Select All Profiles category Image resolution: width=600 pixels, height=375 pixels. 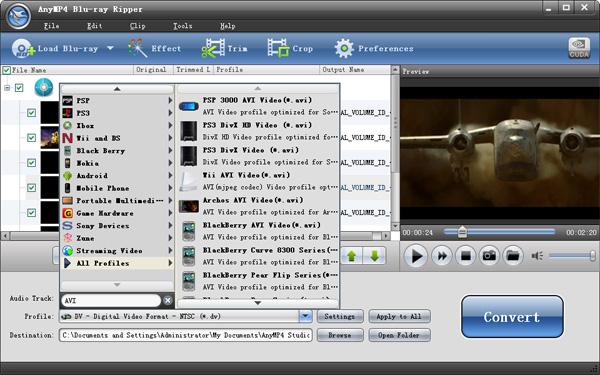tap(117, 263)
